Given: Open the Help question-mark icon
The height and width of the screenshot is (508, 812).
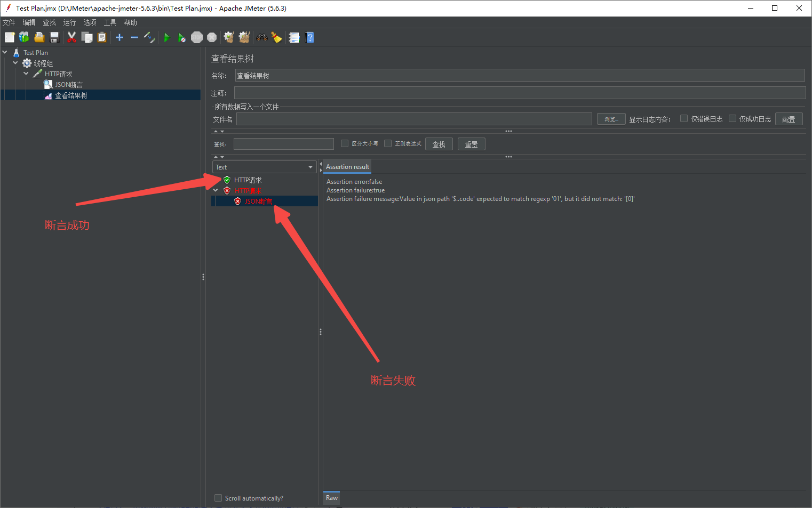Looking at the screenshot, I should click(309, 37).
